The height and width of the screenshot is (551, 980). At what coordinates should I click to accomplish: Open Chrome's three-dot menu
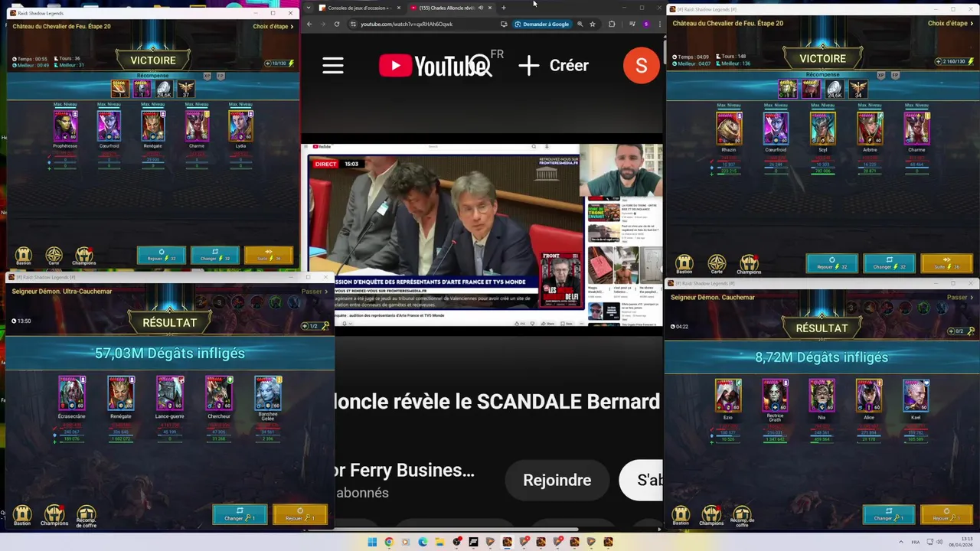(x=659, y=24)
